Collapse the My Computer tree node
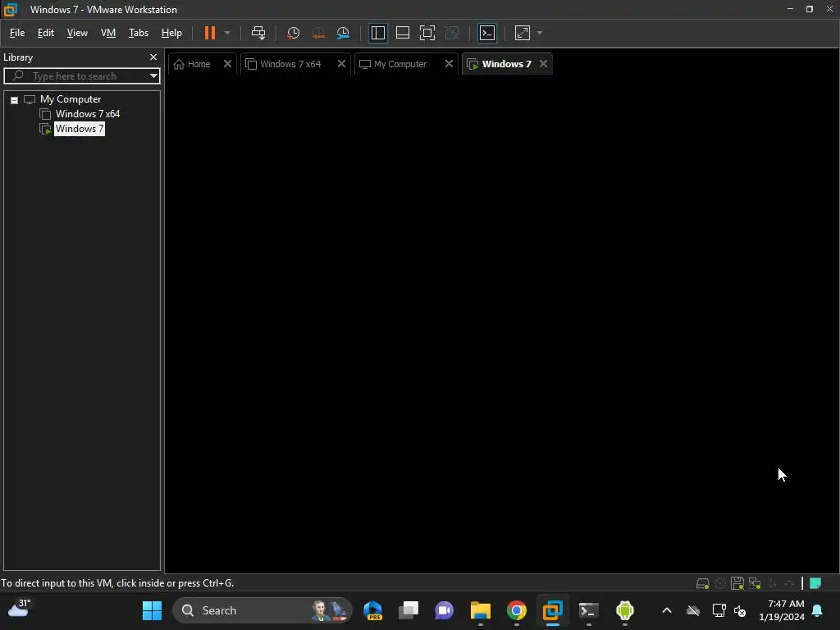 pos(15,100)
